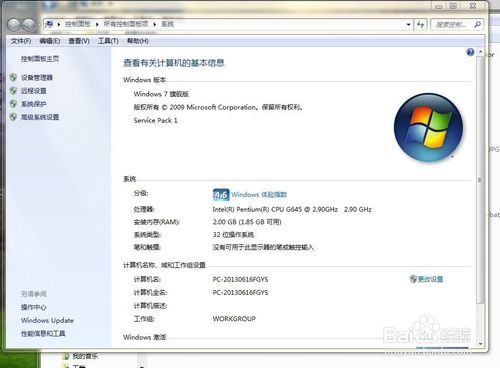Viewport: 500px width, 368px height.
Task: Click the scrollbar up arrow
Action: pos(480,52)
